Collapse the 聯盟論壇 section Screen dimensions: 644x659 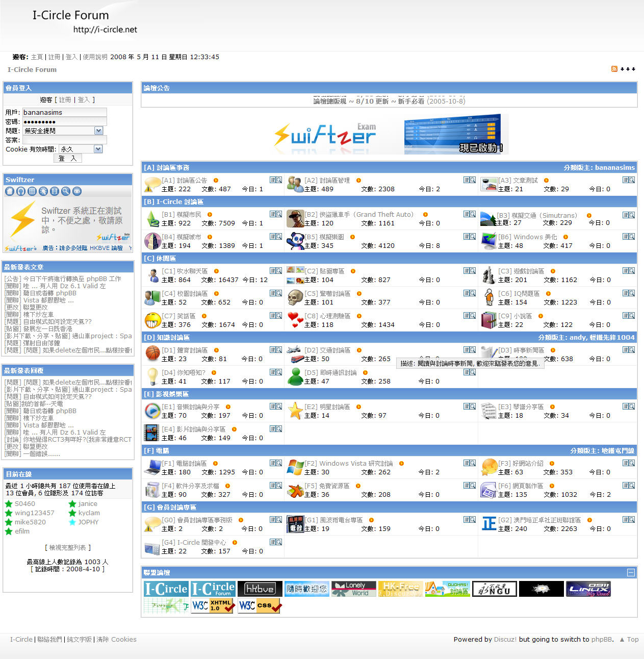click(631, 573)
